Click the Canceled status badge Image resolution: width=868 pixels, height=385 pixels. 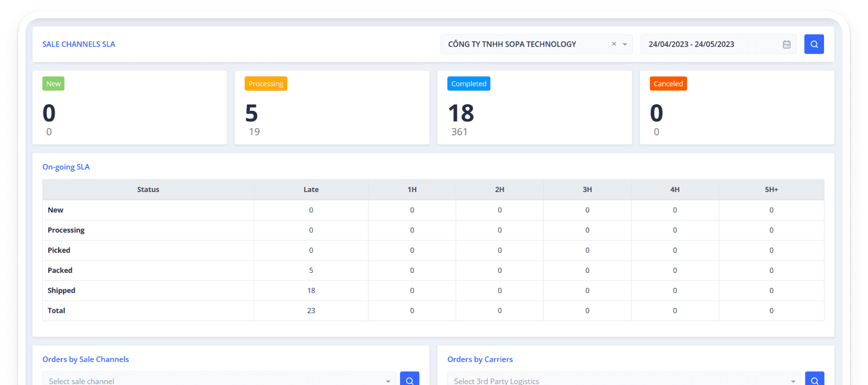[x=668, y=84]
